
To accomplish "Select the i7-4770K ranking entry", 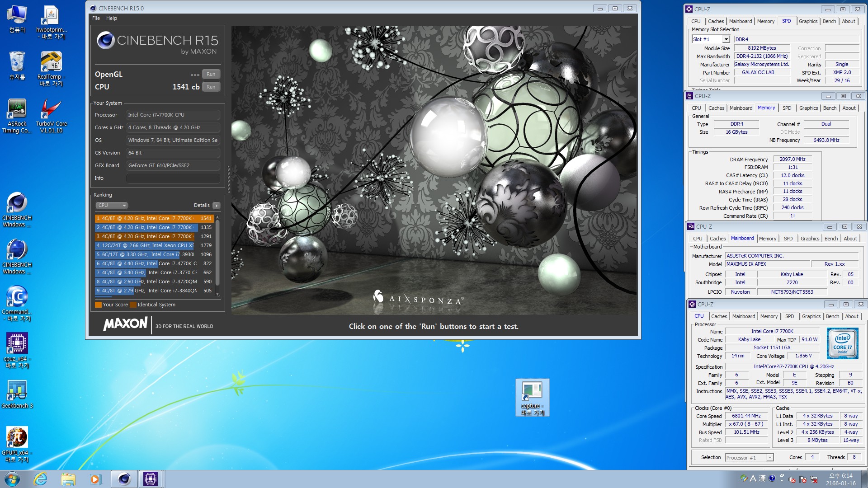I will pos(154,263).
